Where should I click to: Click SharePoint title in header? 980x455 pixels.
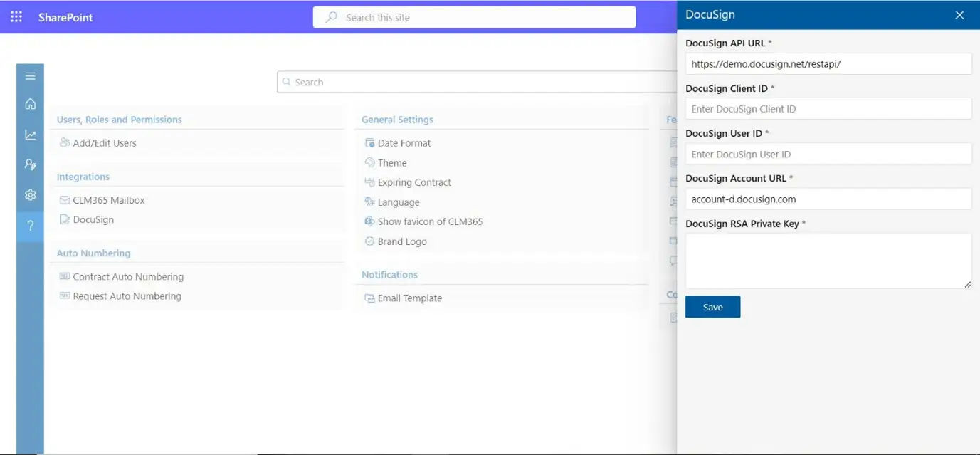(x=65, y=17)
